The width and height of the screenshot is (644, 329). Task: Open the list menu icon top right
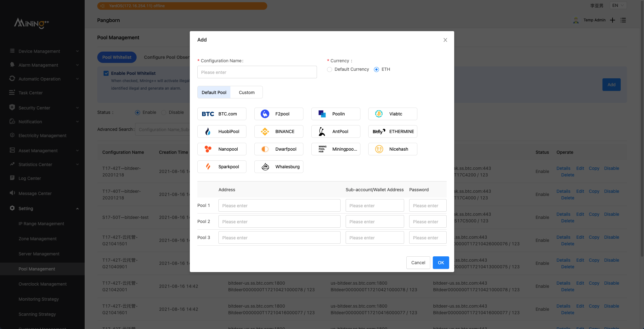623,20
